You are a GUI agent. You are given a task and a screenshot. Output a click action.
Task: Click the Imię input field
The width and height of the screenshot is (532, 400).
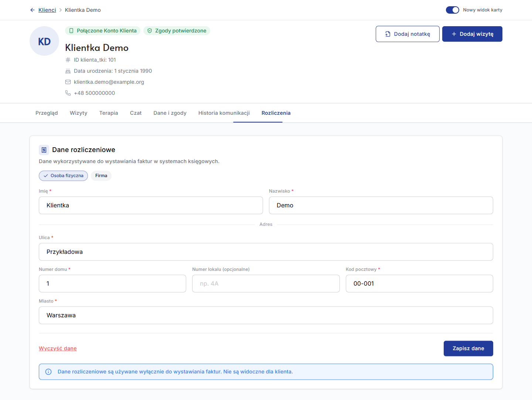tap(151, 205)
